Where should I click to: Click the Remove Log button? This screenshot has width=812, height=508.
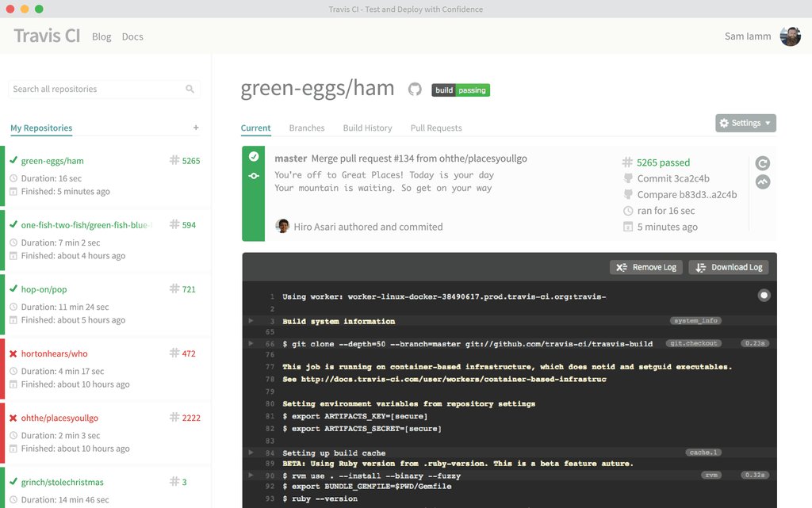[x=645, y=267]
